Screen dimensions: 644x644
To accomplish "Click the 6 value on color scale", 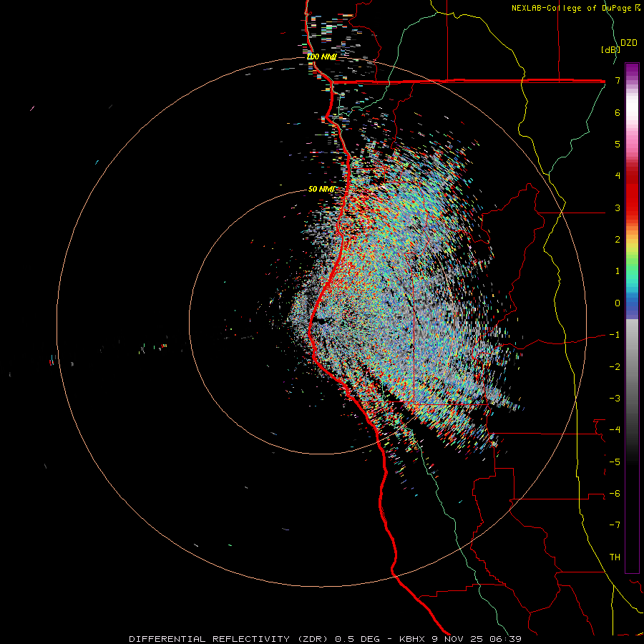I will 618,112.
